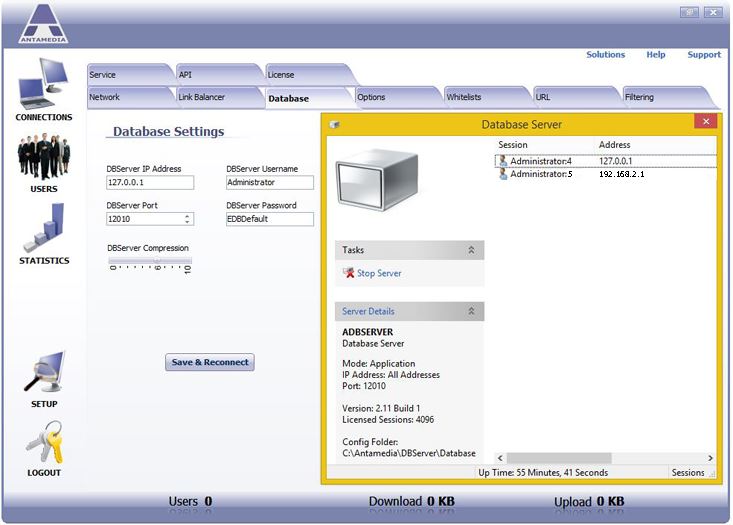Switch to the Options tab
The width and height of the screenshot is (733, 525).
396,97
